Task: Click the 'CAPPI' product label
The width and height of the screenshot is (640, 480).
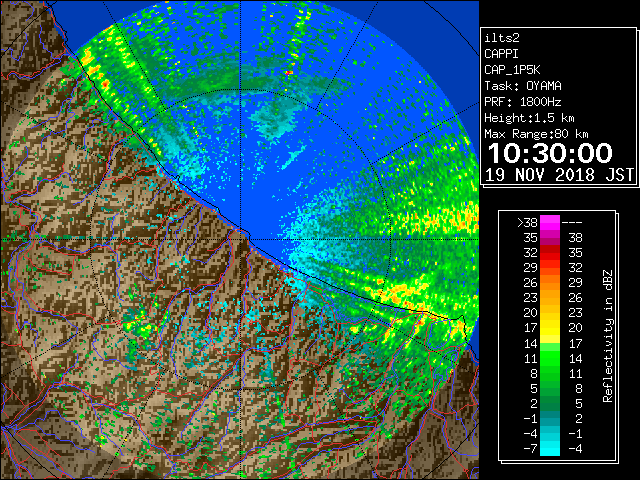Action: pos(501,54)
